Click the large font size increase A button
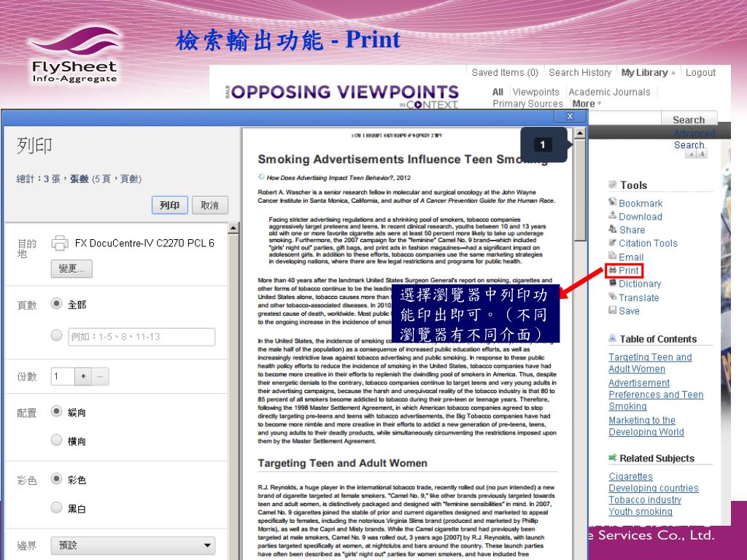Viewport: 747px width, 560px height. pos(702,154)
